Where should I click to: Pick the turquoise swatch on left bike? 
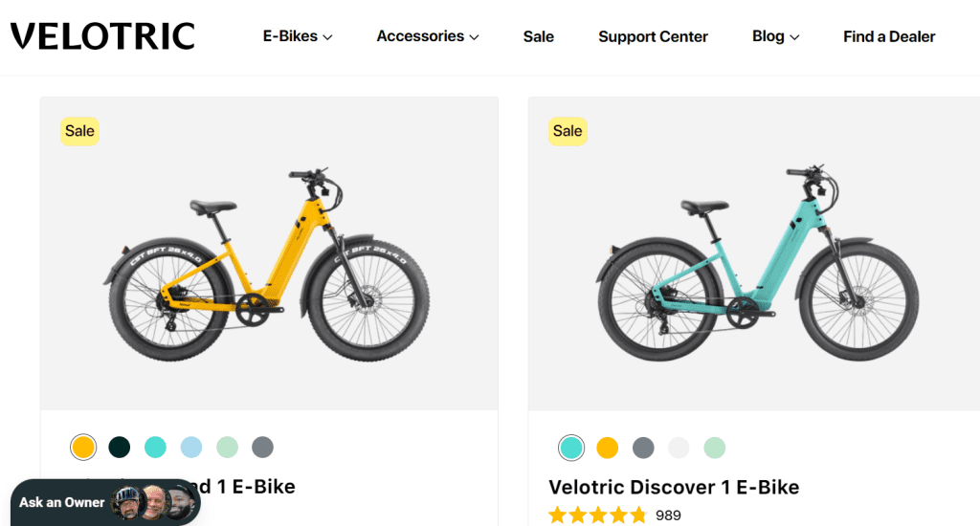[155, 447]
